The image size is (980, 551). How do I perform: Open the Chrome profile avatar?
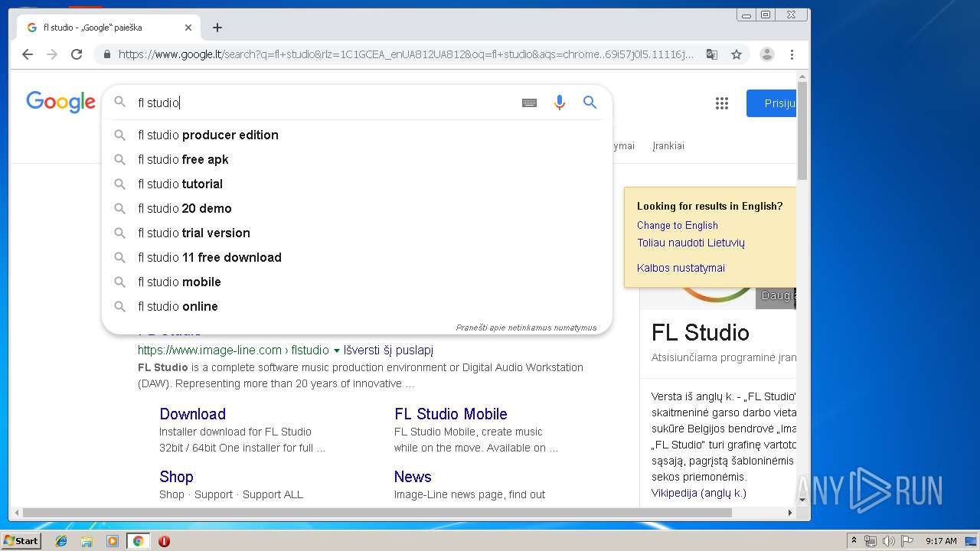766,54
